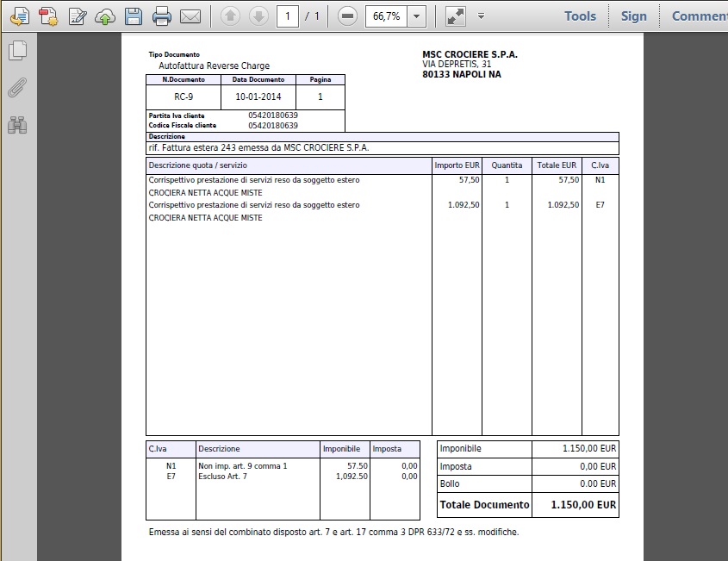Click the Quantita column header
This screenshot has width=728, height=561.
(x=507, y=165)
